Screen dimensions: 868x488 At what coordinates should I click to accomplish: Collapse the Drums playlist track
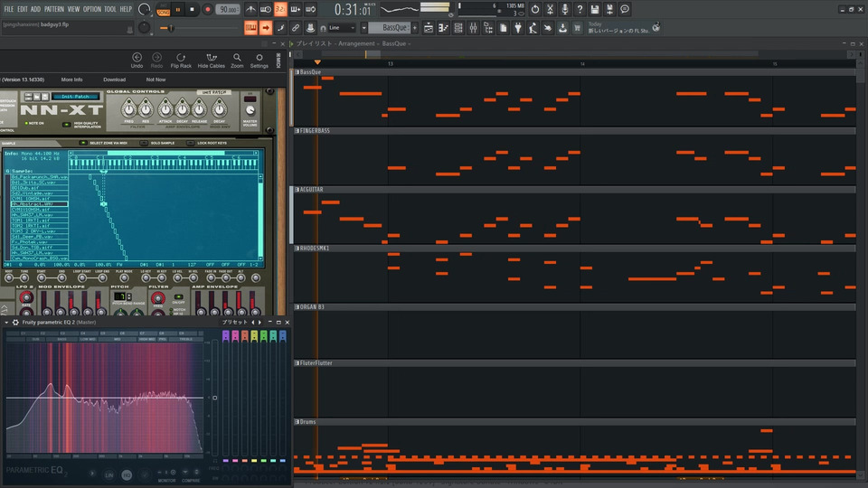click(x=297, y=422)
